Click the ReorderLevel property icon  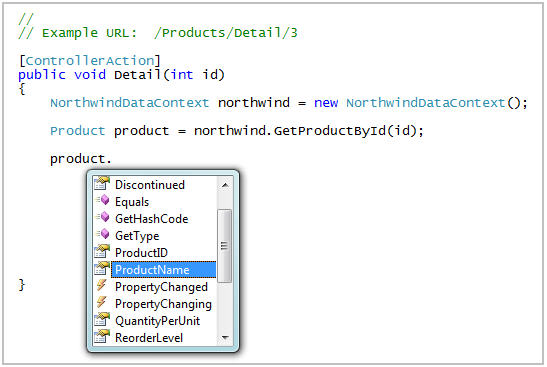[x=102, y=337]
